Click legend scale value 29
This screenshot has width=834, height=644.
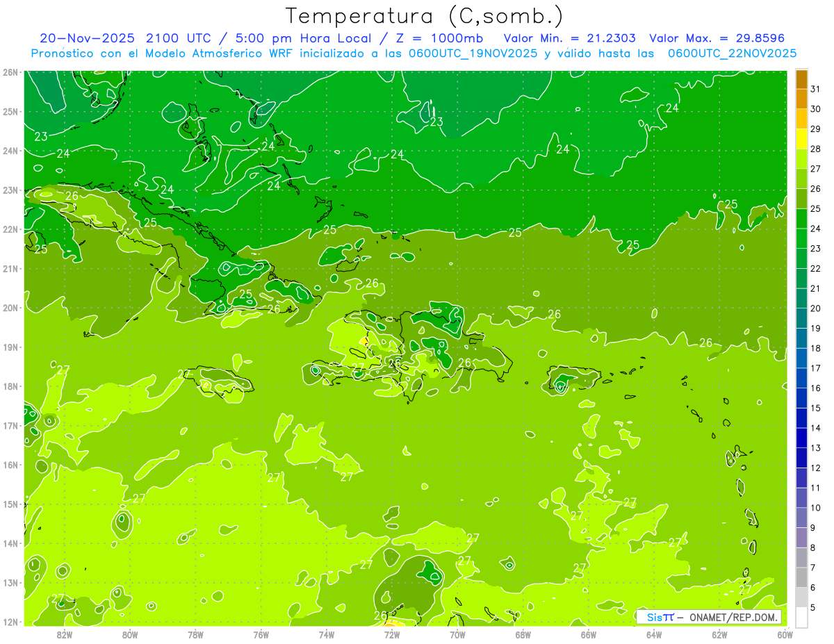tap(816, 129)
